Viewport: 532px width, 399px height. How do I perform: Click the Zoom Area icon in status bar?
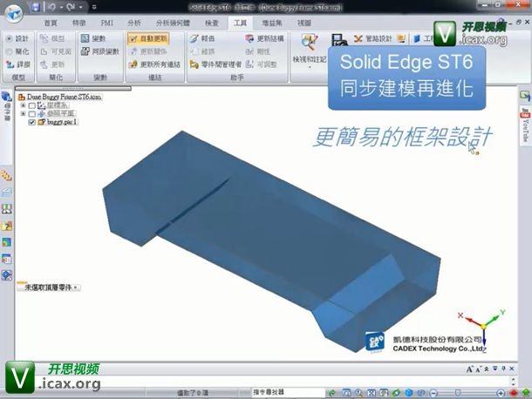pyautogui.click(x=346, y=393)
